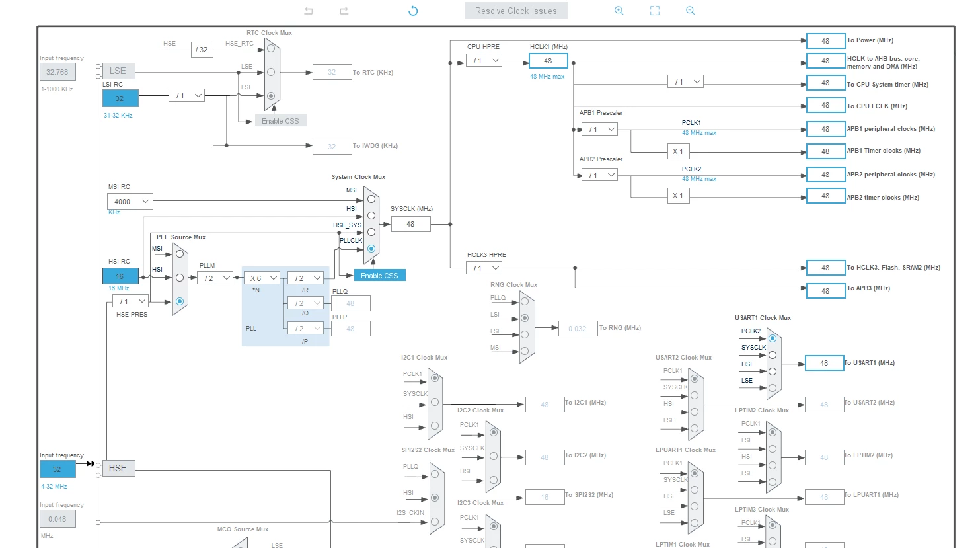Click the To Power frequency field

(826, 41)
